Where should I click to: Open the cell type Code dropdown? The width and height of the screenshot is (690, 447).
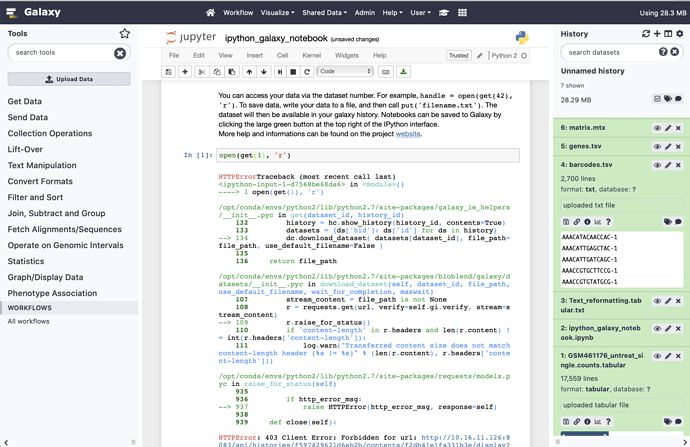click(345, 72)
